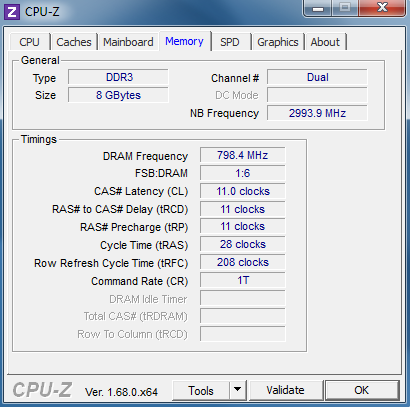
Task: Select the 28 clocks tRAS value
Action: (243, 244)
